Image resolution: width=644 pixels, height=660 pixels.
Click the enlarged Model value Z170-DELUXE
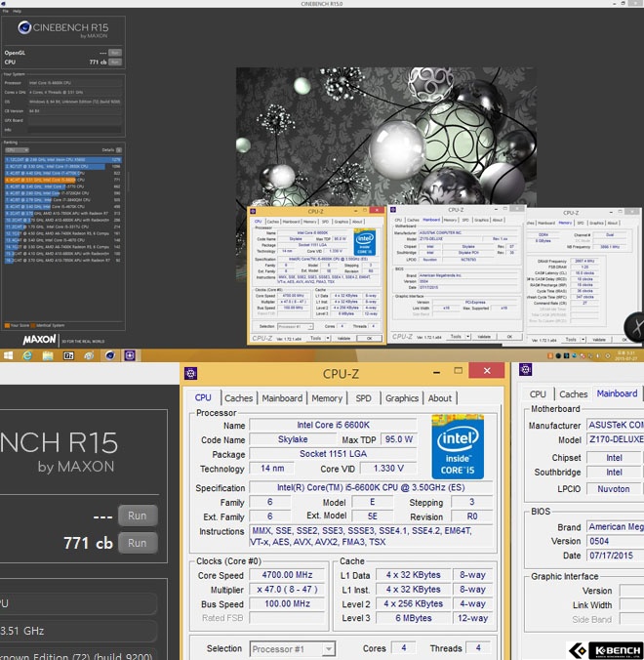pyautogui.click(x=616, y=439)
